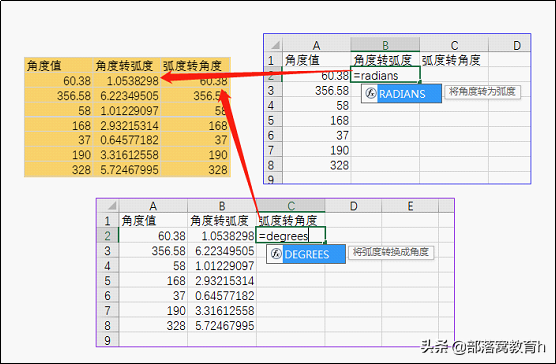
Task: Click tooltip '将角度转为弧度' beside RADIANS
Action: pyautogui.click(x=482, y=91)
